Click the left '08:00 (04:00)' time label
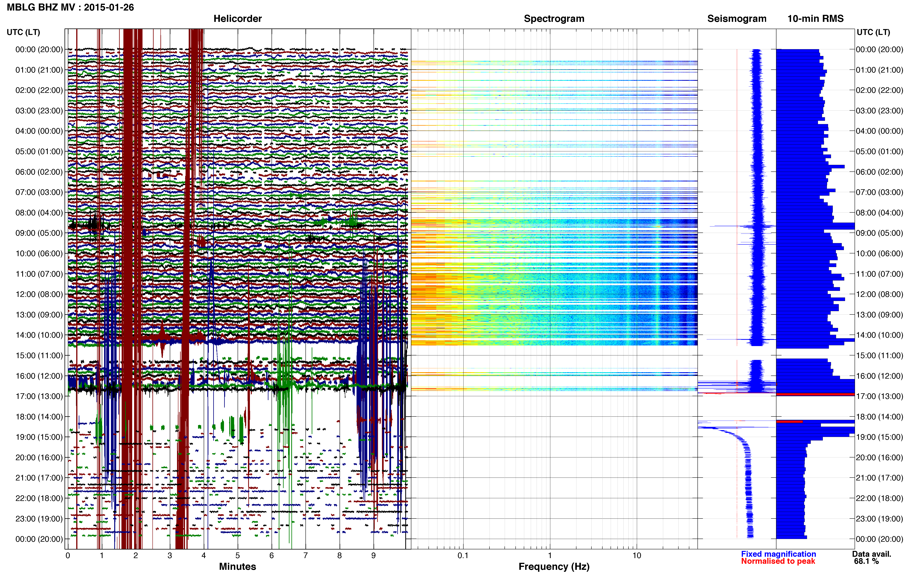Screen dimensions: 924x578 click(39, 213)
